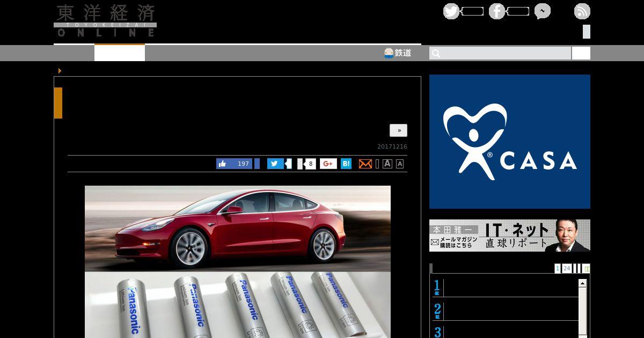Image resolution: width=644 pixels, height=338 pixels.
Task: Go to the next page » button
Action: pos(398,130)
